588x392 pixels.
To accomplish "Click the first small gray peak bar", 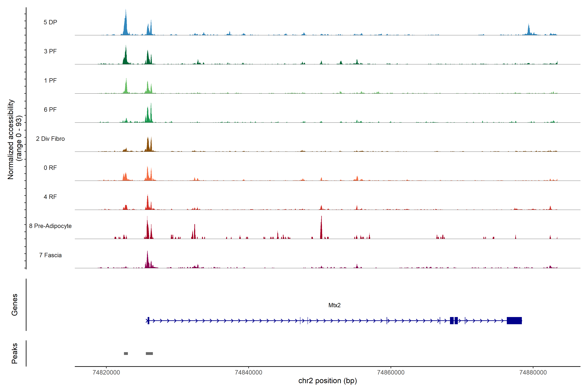I will (x=126, y=353).
